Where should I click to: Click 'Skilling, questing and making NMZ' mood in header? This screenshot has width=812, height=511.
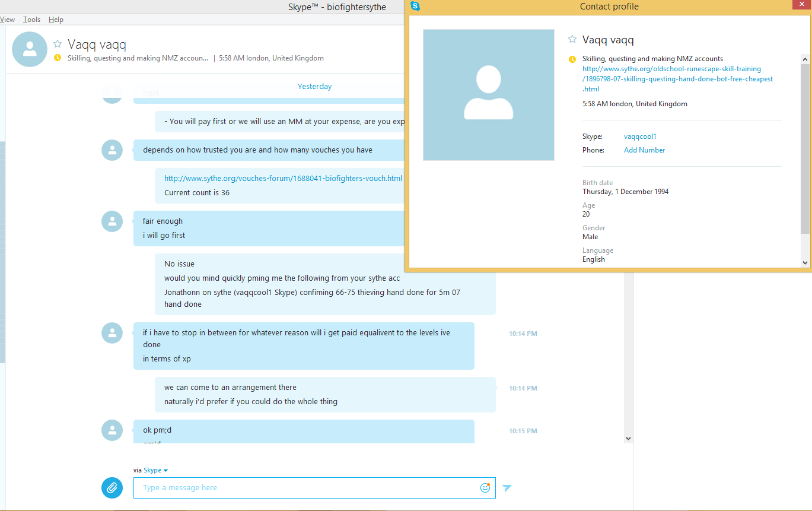[x=138, y=58]
